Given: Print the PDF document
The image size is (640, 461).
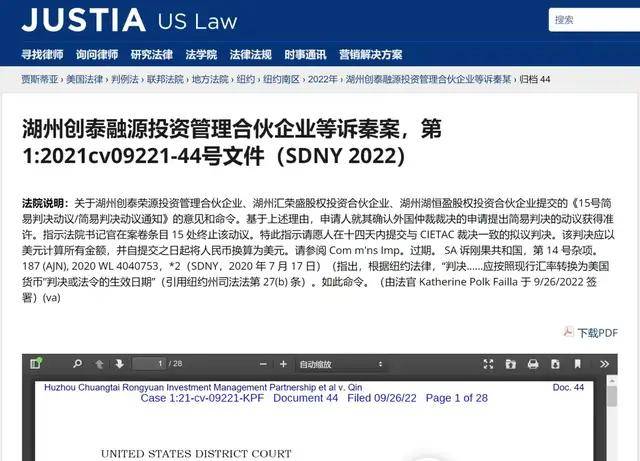Looking at the screenshot, I should tap(533, 364).
